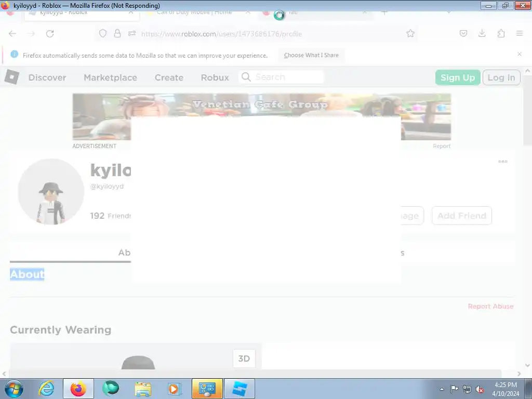
Task: Open the teal globe app in taskbar
Action: 111,389
